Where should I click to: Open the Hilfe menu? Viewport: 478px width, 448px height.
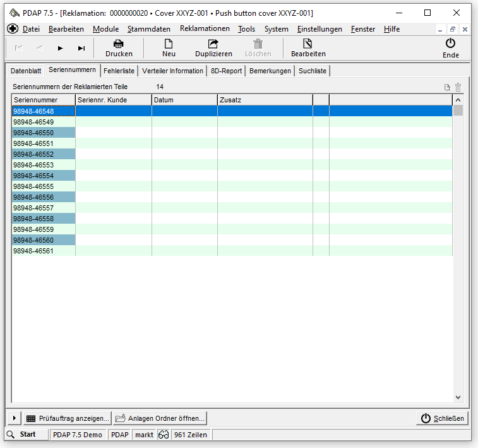pyautogui.click(x=391, y=29)
